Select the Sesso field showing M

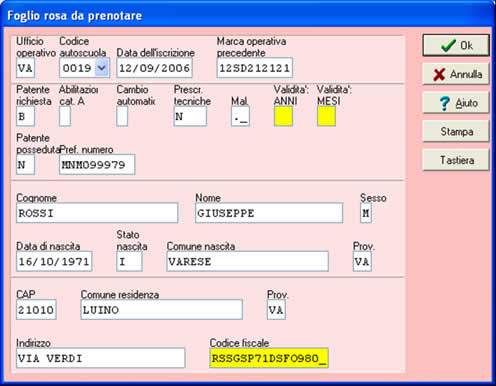(x=366, y=213)
